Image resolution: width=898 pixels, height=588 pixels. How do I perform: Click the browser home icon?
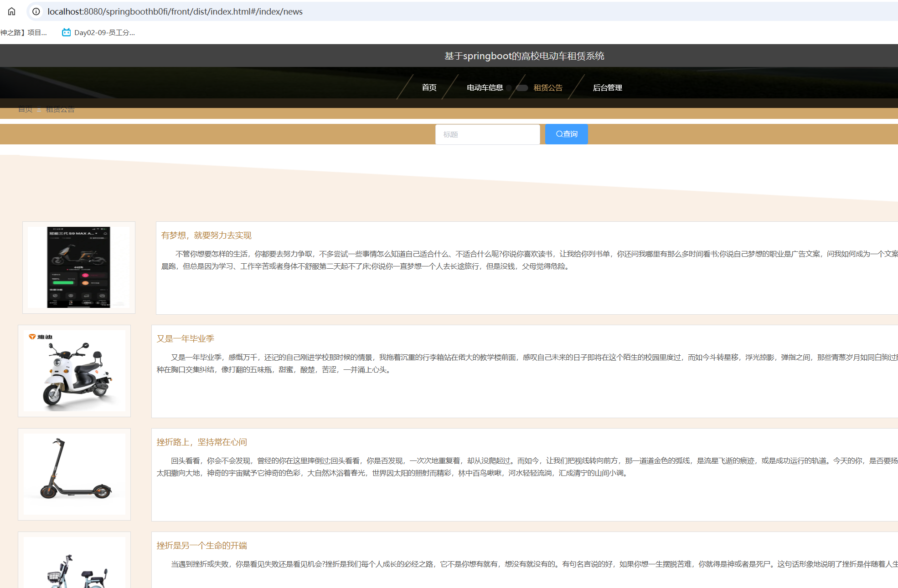[x=11, y=11]
